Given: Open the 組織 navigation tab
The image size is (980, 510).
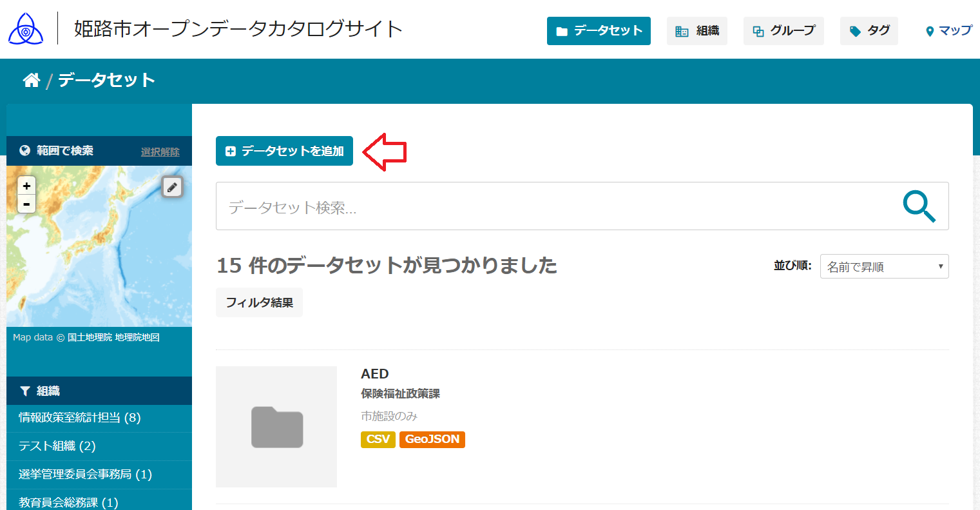Looking at the screenshot, I should (x=697, y=31).
